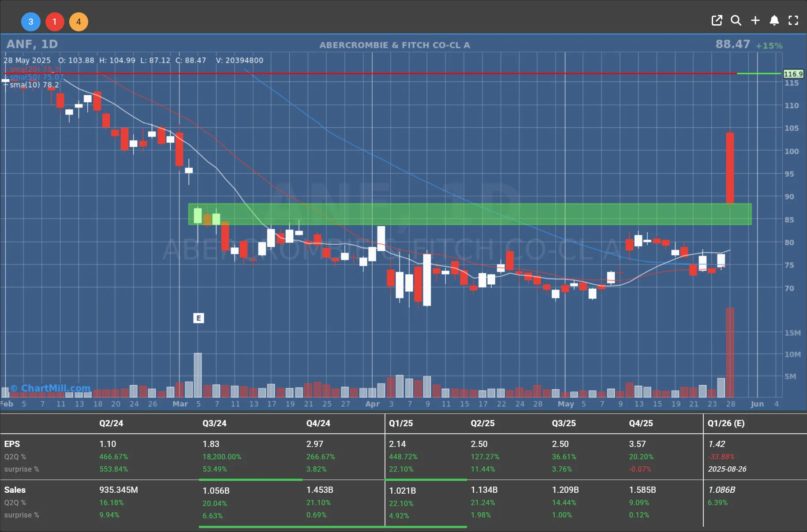Click the Q2/25 column header

(x=482, y=423)
